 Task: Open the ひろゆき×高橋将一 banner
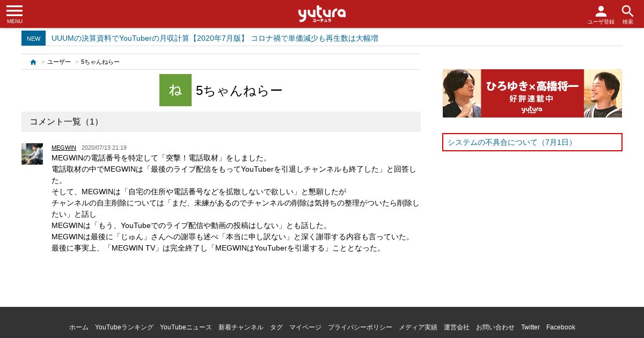click(x=532, y=93)
